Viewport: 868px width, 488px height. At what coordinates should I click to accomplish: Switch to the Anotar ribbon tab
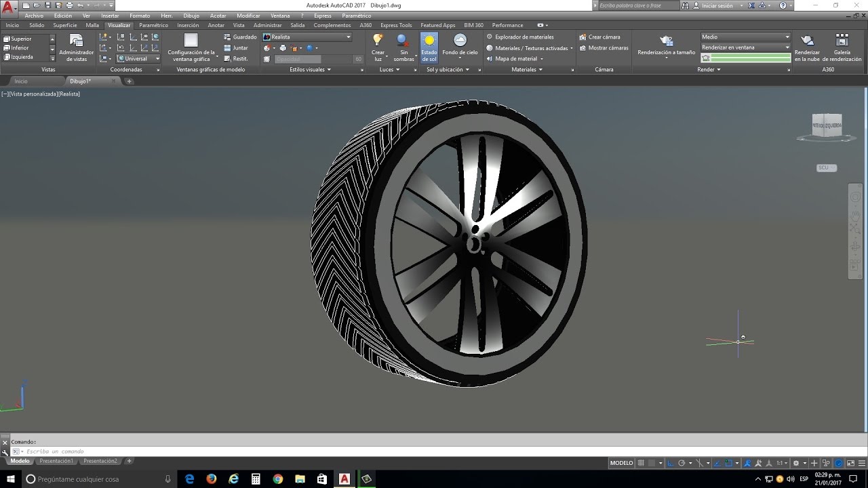tap(216, 25)
